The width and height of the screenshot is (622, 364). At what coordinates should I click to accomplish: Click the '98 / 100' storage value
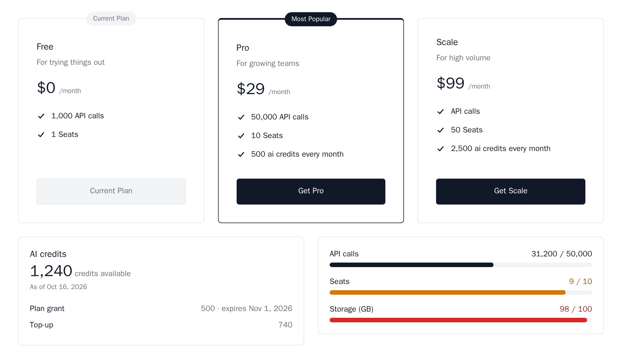[x=576, y=309]
